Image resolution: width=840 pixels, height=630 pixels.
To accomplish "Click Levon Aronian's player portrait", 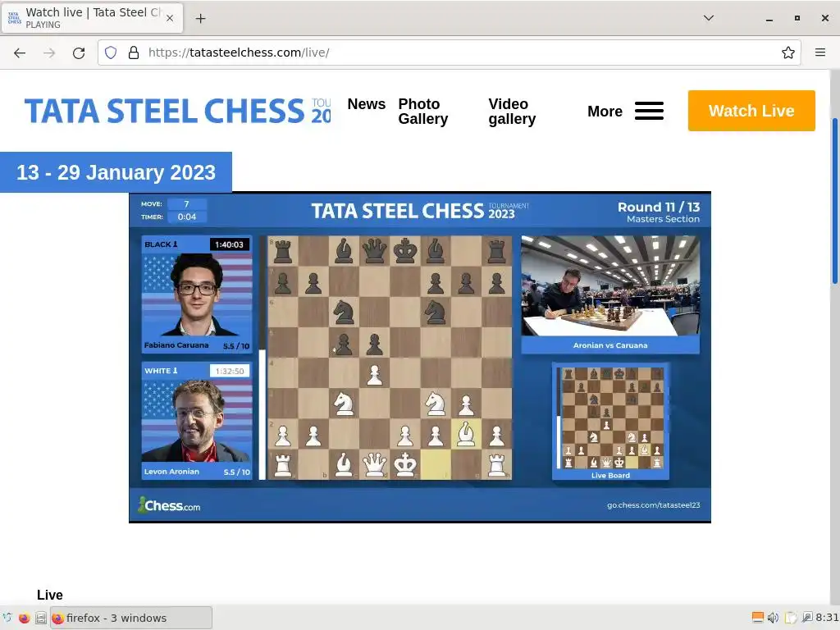I will pyautogui.click(x=197, y=421).
